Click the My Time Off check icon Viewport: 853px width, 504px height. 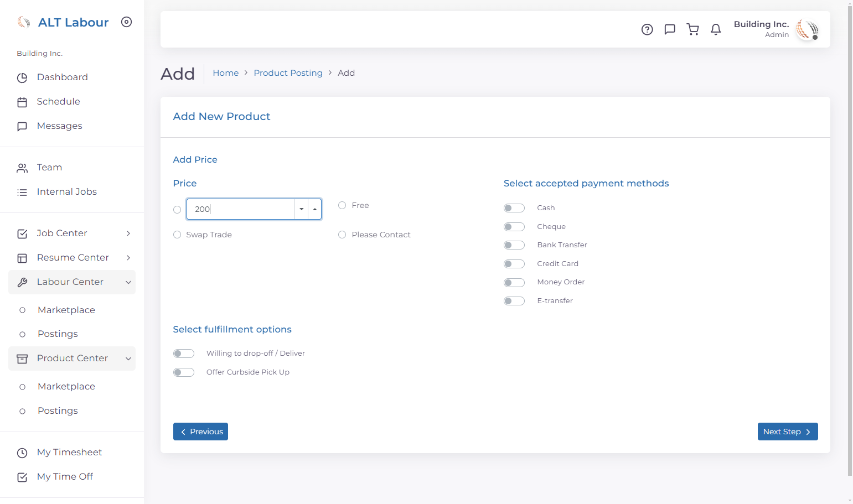click(22, 477)
